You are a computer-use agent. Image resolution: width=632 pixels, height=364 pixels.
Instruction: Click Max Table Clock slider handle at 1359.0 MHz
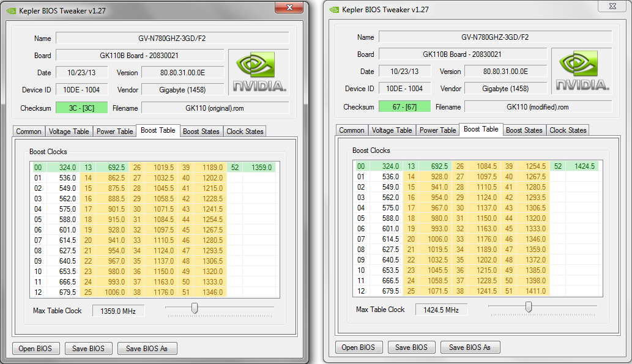(195, 308)
